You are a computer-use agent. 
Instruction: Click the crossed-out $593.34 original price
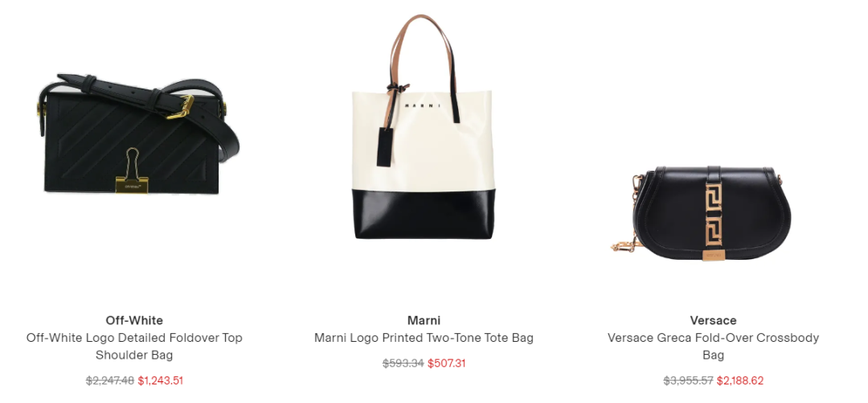pyautogui.click(x=403, y=364)
